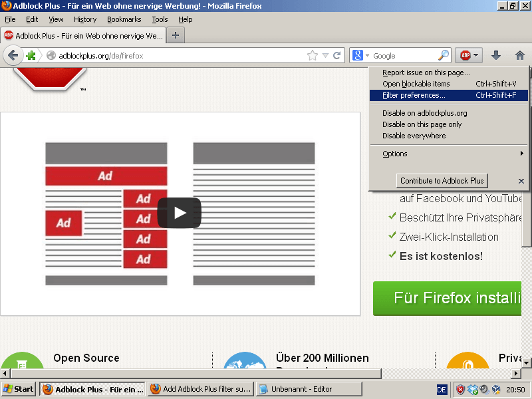Click the Über 200 Millionen heading
This screenshot has height=399, width=532.
(323, 358)
